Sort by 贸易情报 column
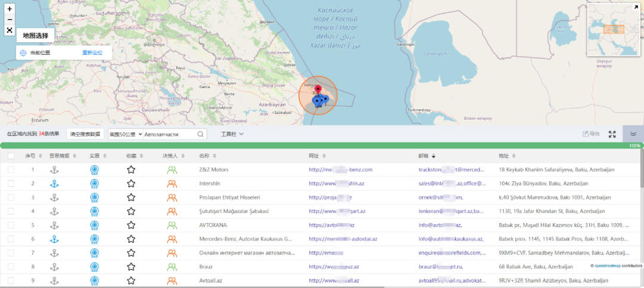 62,156
